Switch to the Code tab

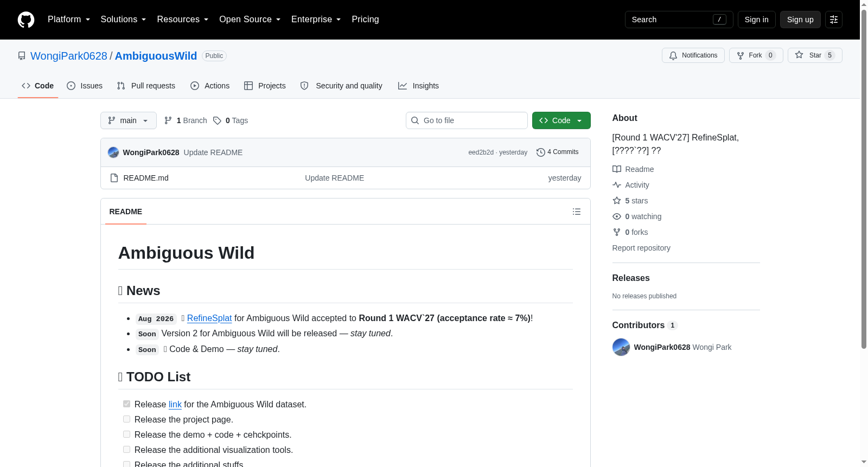38,86
